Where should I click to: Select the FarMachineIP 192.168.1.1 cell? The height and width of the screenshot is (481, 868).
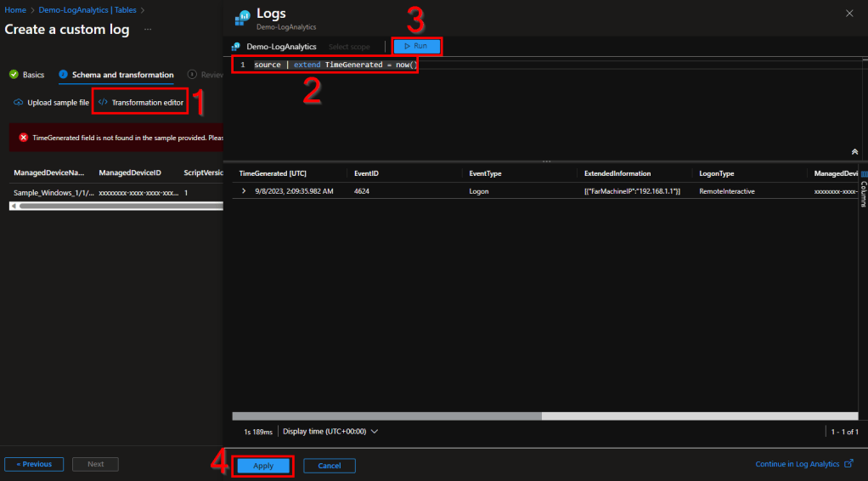coord(632,191)
